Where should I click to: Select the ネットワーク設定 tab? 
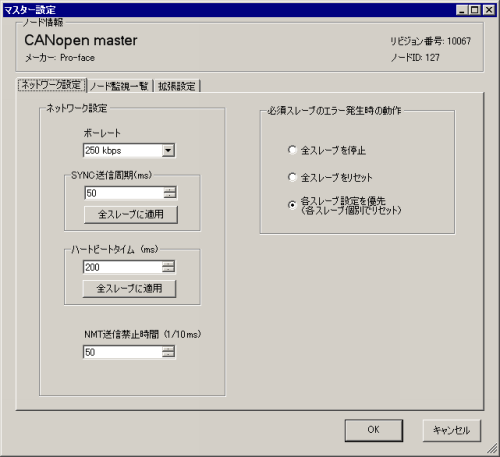point(52,85)
